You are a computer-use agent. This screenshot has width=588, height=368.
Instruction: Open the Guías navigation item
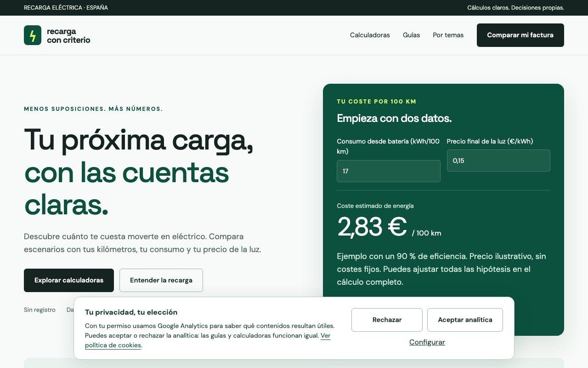[411, 35]
